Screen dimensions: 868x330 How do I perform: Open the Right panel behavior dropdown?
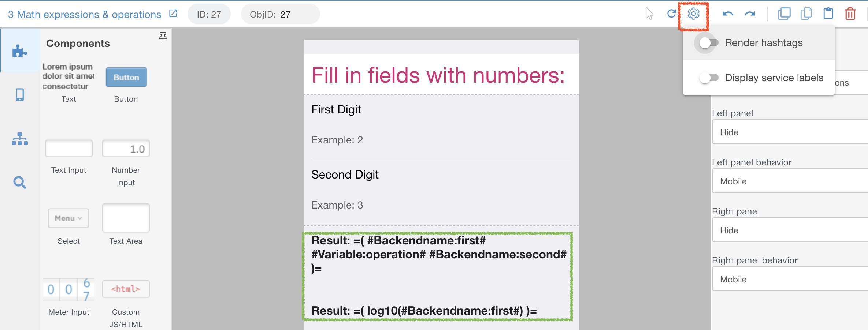point(790,279)
